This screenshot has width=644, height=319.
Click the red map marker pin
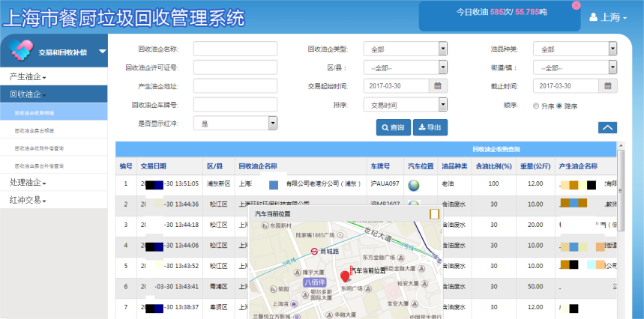coord(346,276)
